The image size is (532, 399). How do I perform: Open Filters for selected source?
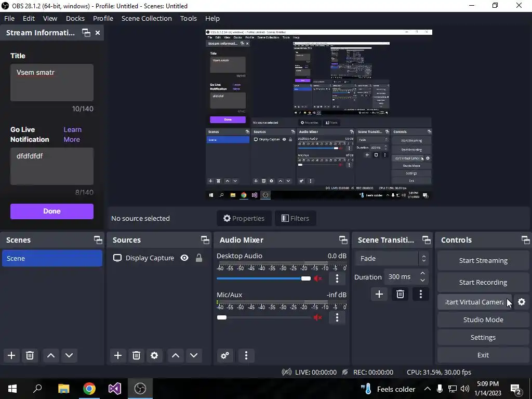click(x=296, y=218)
